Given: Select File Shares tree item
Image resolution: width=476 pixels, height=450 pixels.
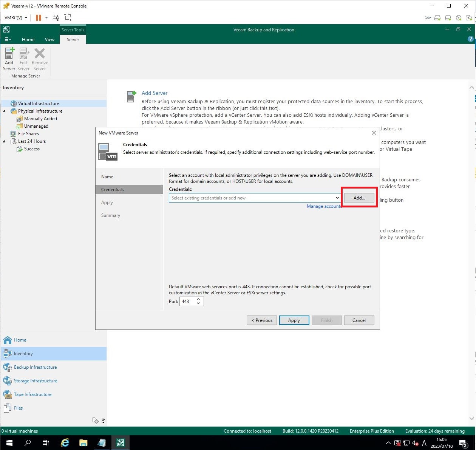Looking at the screenshot, I should click(28, 134).
